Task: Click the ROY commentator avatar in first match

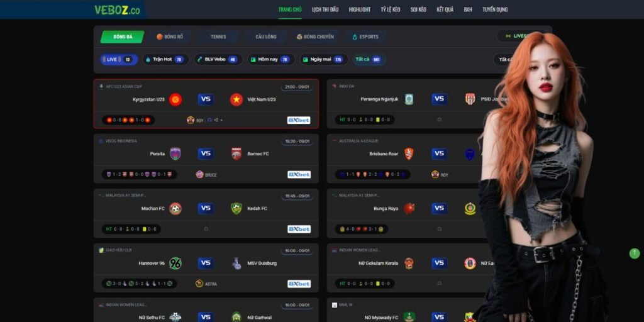Action: coord(191,120)
